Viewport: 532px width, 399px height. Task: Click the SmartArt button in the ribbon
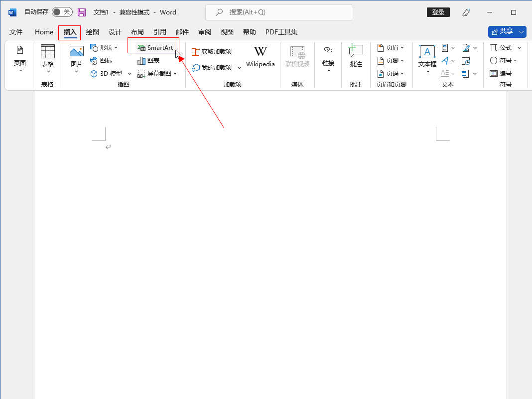pyautogui.click(x=155, y=48)
